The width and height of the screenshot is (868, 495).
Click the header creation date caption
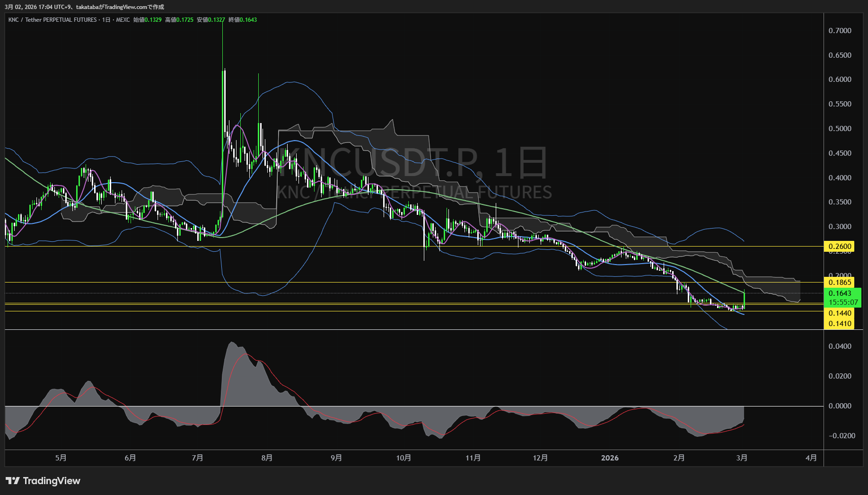click(85, 7)
